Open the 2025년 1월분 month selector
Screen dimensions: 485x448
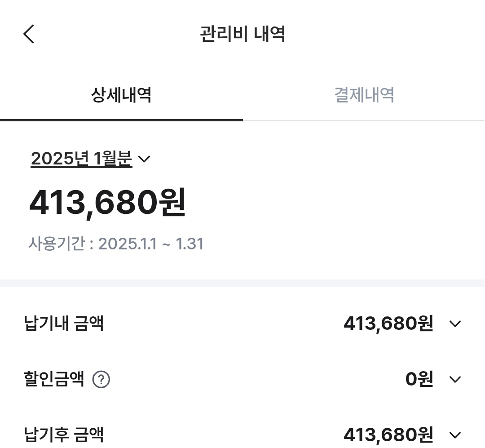[x=81, y=159]
